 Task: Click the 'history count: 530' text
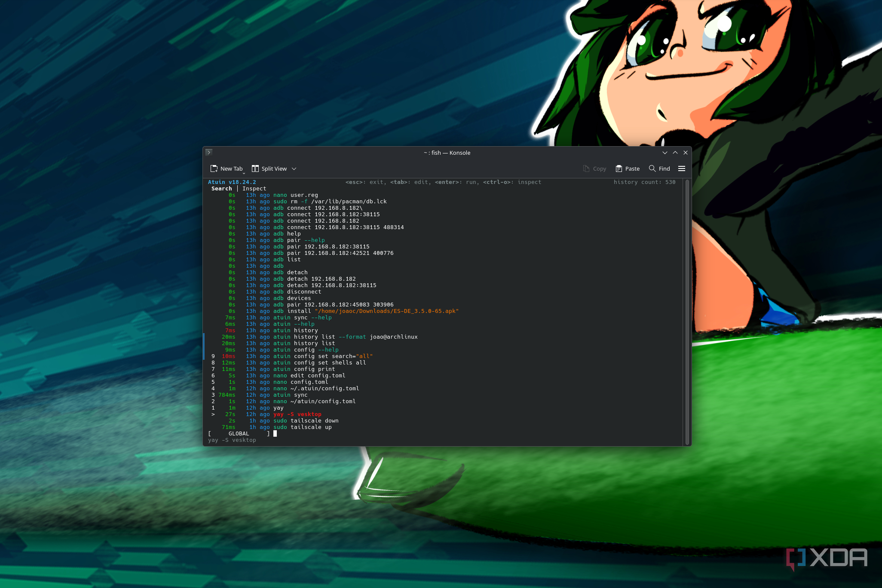(x=644, y=182)
